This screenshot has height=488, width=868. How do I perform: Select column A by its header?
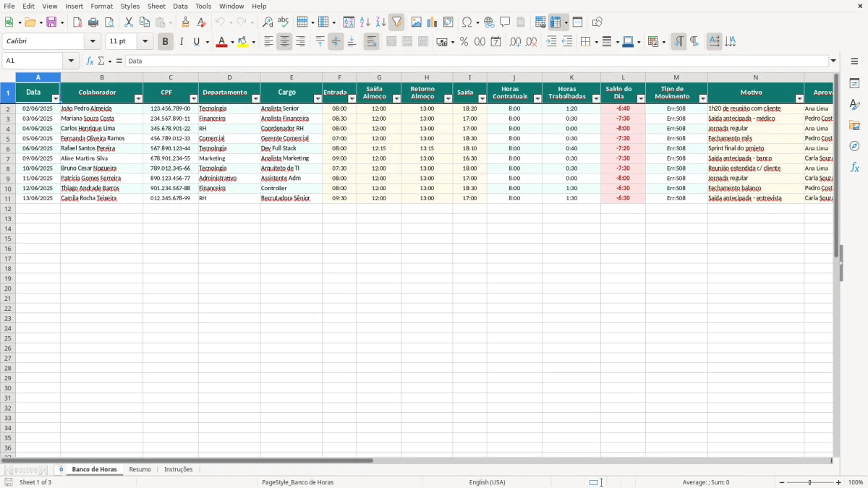(x=38, y=77)
